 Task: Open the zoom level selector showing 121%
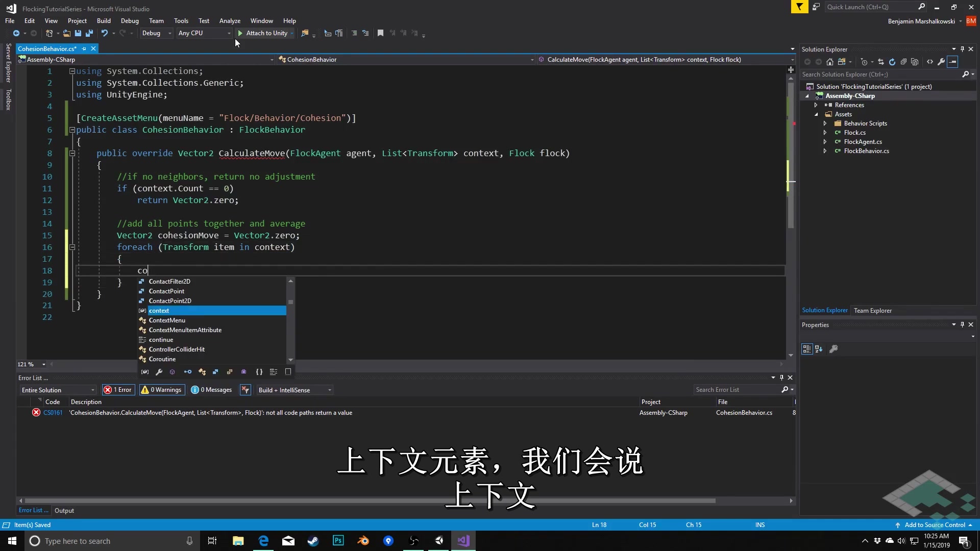pyautogui.click(x=31, y=364)
